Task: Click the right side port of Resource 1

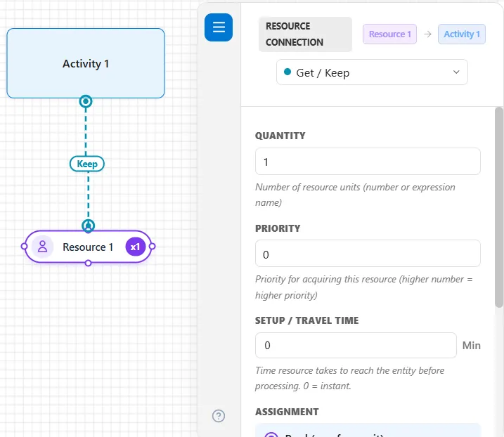Action: point(152,247)
